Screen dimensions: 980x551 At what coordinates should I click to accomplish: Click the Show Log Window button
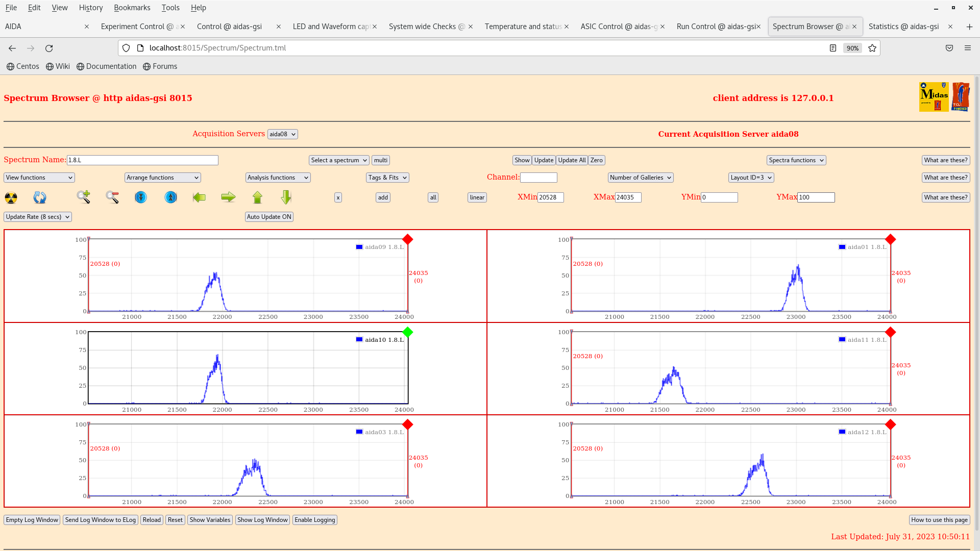(262, 520)
